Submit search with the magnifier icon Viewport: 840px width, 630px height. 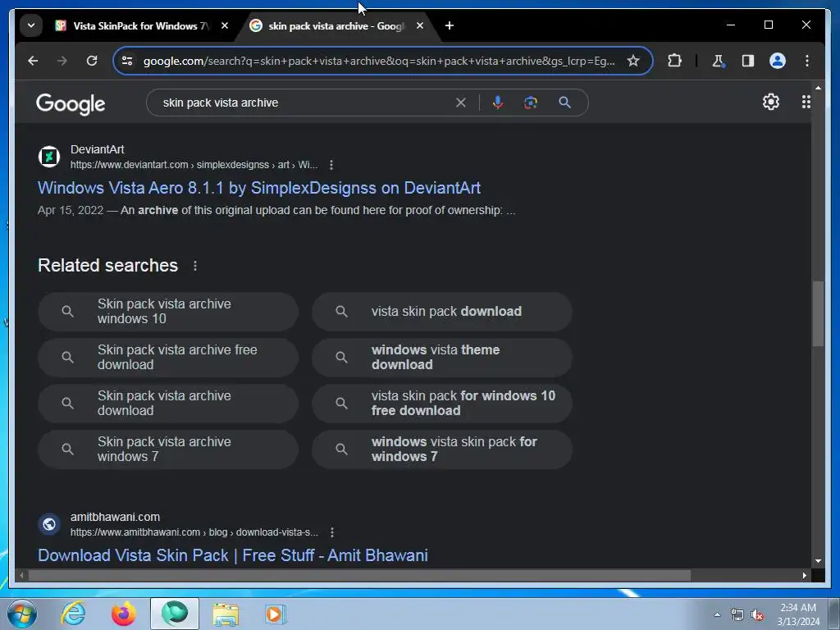pyautogui.click(x=564, y=103)
